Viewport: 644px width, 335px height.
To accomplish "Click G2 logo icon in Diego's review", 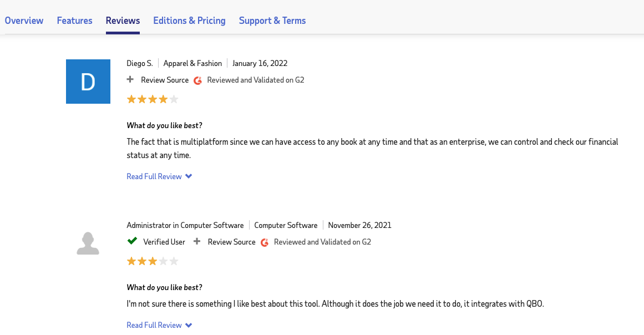I will (198, 80).
